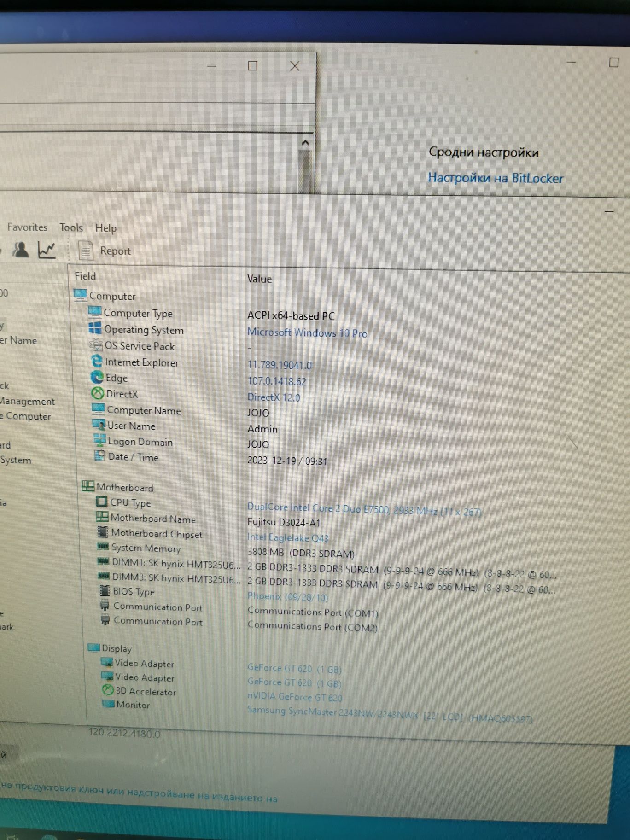Click the first Communication Port icon
The image size is (630, 840).
click(105, 606)
